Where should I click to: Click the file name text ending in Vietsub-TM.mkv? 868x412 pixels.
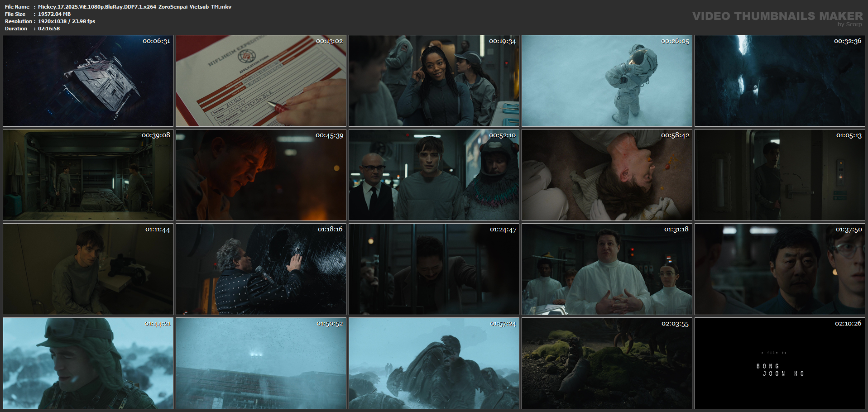[134, 7]
